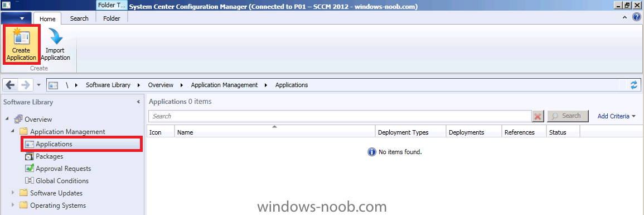Click Application Management in the breadcrumb
This screenshot has height=215, width=644.
tap(224, 85)
